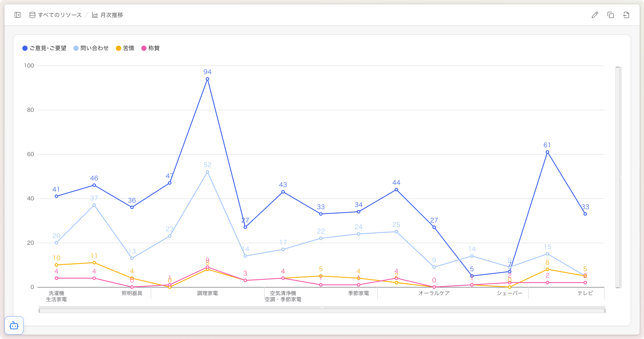Click the 94 peak data point
Screen dimensions: 644x339
pyautogui.click(x=207, y=79)
